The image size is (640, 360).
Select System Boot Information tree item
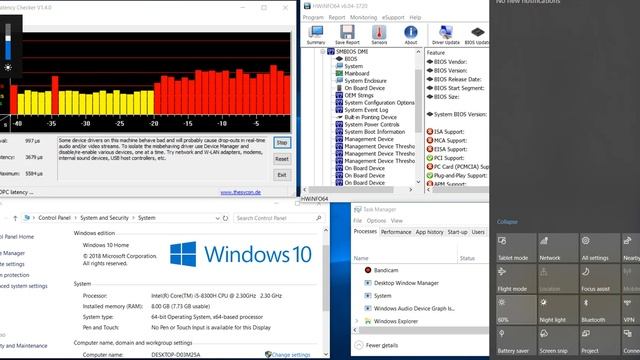[374, 132]
